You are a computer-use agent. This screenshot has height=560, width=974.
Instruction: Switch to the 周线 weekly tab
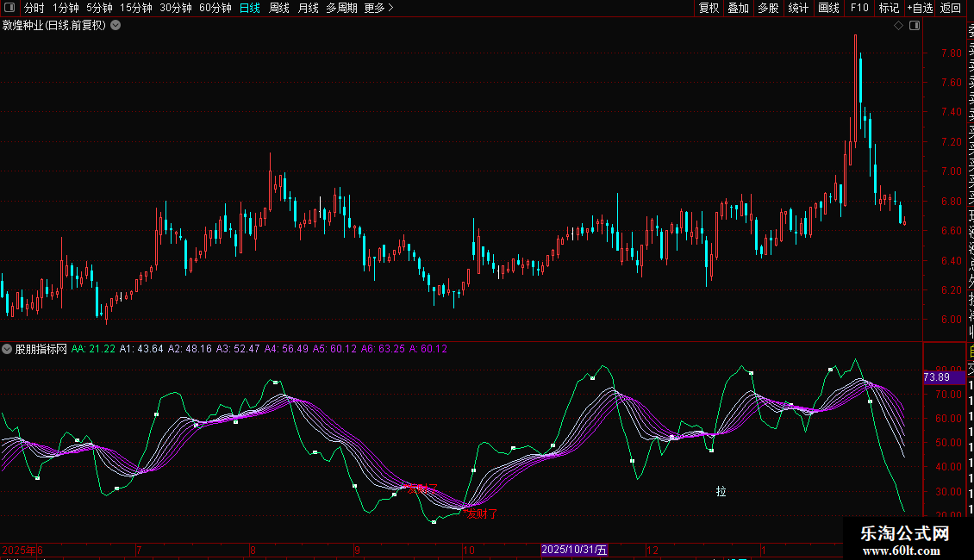(279, 8)
